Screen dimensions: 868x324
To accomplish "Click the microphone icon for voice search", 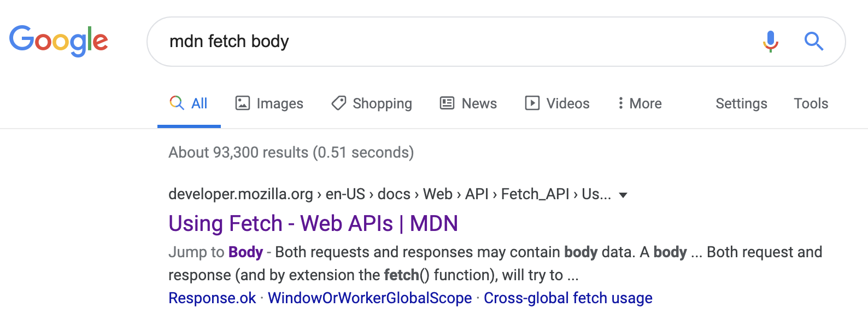I will pyautogui.click(x=770, y=41).
